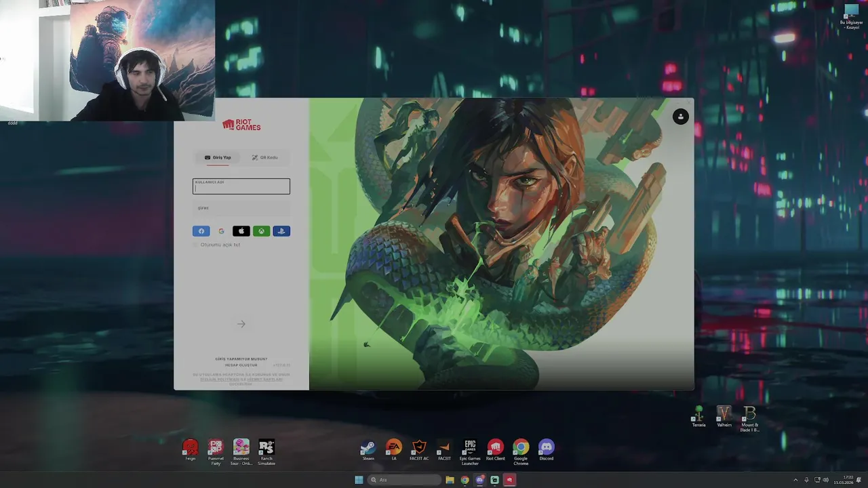The height and width of the screenshot is (488, 868).
Task: Open the Giriş yapamıyor musun? link
Action: pyautogui.click(x=241, y=359)
